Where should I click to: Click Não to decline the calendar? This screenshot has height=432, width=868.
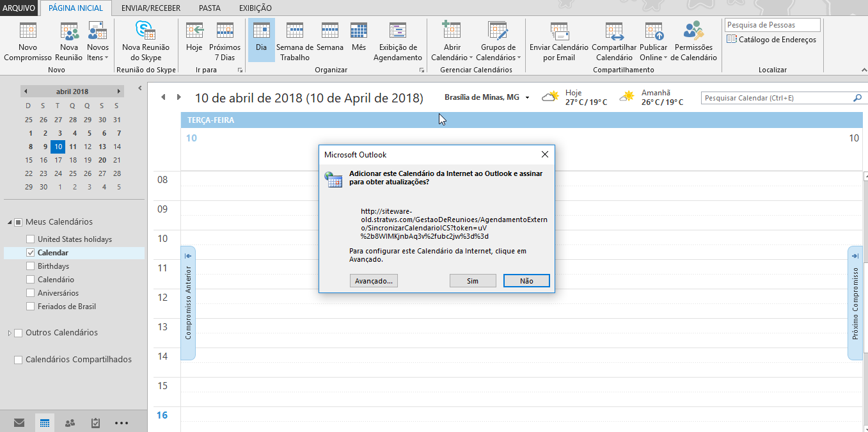[x=526, y=281]
